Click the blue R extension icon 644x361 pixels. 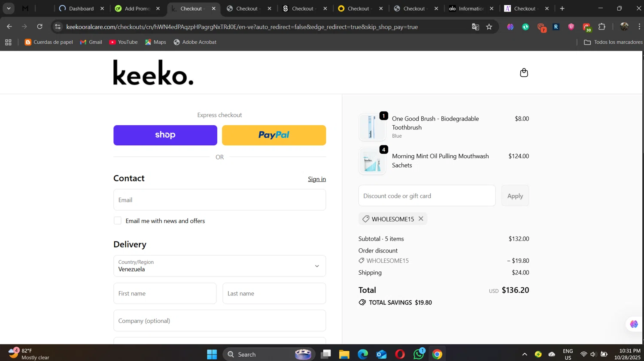tap(556, 27)
